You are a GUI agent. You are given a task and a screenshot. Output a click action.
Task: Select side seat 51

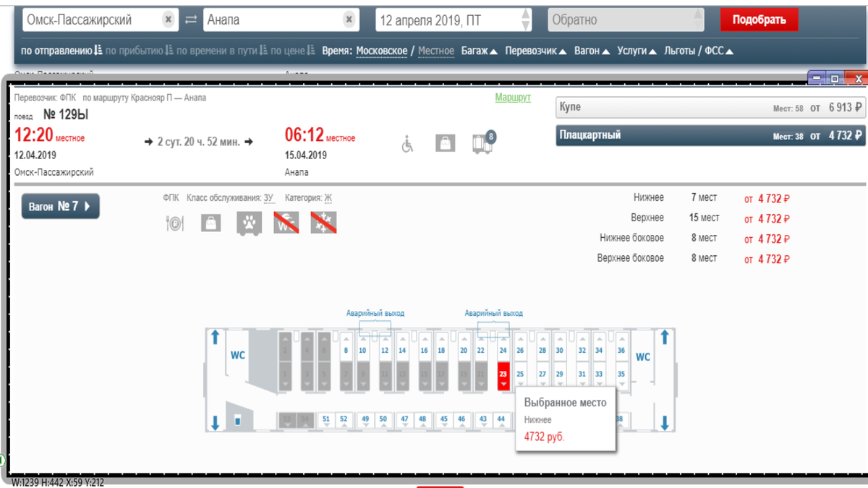click(x=326, y=420)
